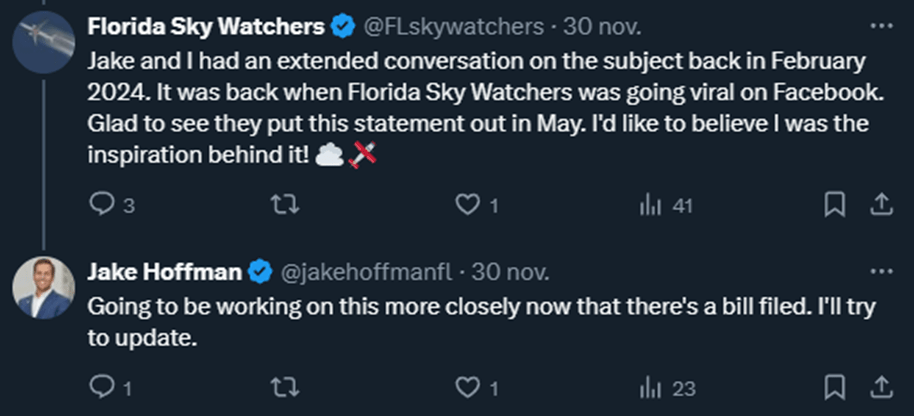View analytics showing 41 views
Viewport: 914px width, 416px height.
click(x=650, y=205)
